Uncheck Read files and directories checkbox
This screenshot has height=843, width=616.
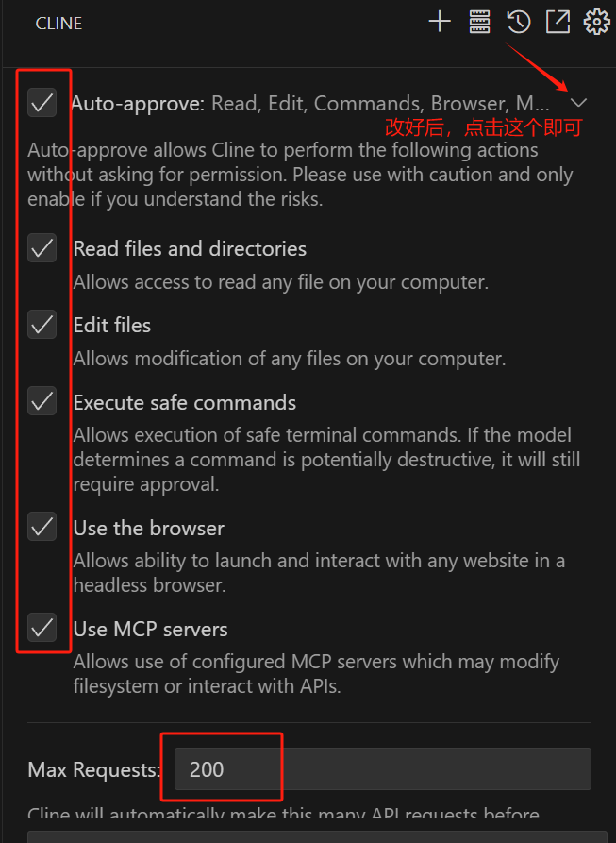(x=42, y=248)
